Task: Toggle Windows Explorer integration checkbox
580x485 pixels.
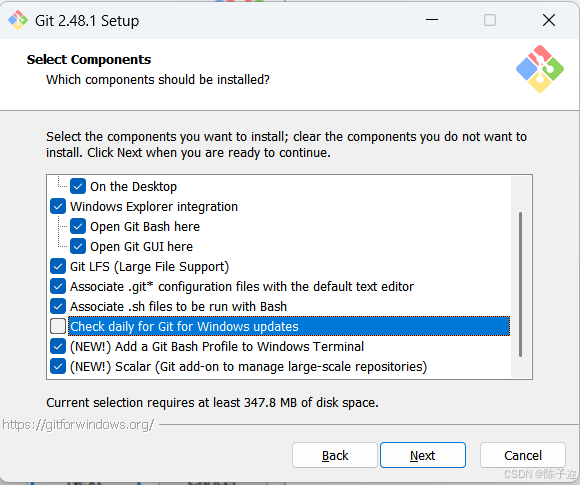Action: (58, 206)
